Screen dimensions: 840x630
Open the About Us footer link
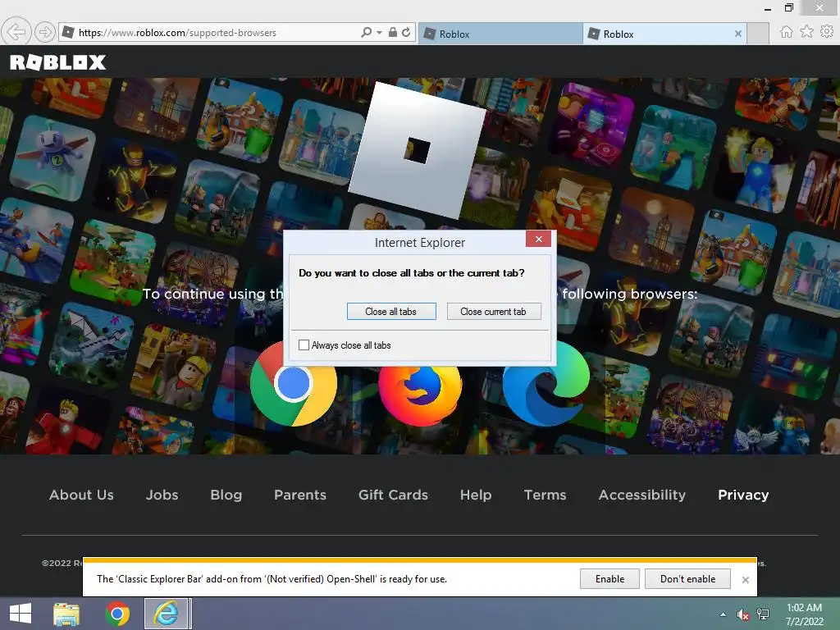(81, 495)
